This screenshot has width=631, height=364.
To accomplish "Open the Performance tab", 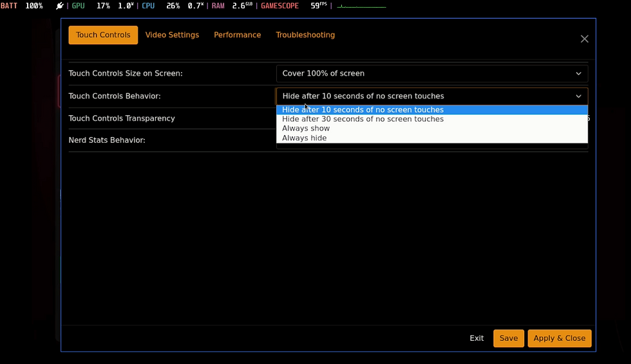I will 238,35.
